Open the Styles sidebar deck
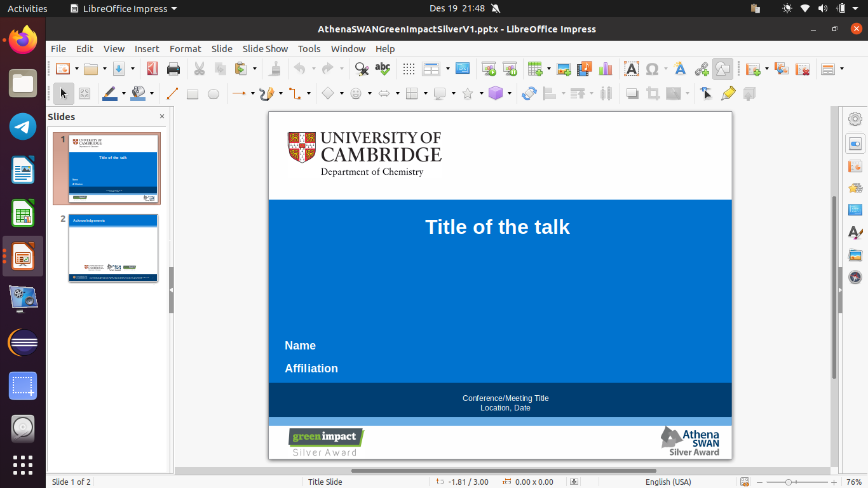 (x=855, y=233)
